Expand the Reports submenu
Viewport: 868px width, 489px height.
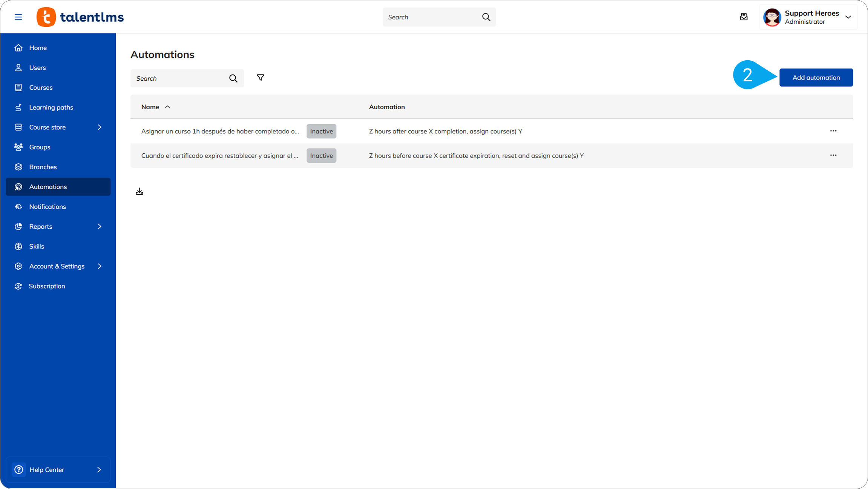(100, 226)
